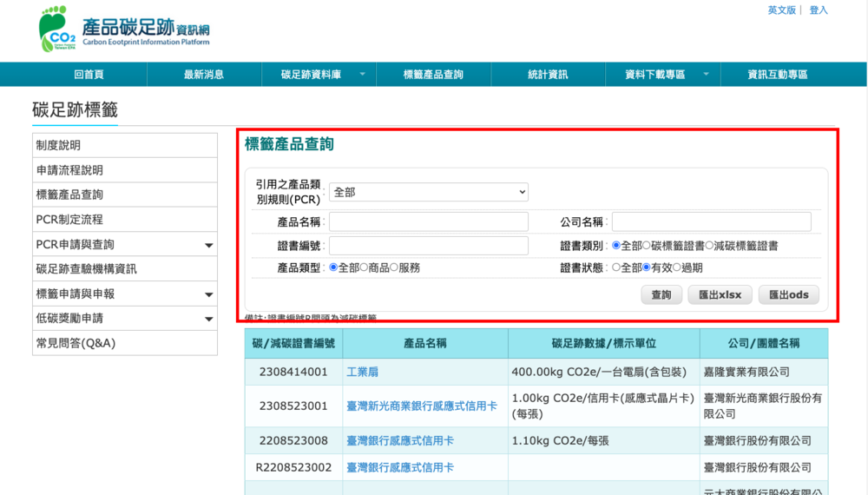Select 過期 certificate status radio
The width and height of the screenshot is (868, 495).
pyautogui.click(x=677, y=268)
